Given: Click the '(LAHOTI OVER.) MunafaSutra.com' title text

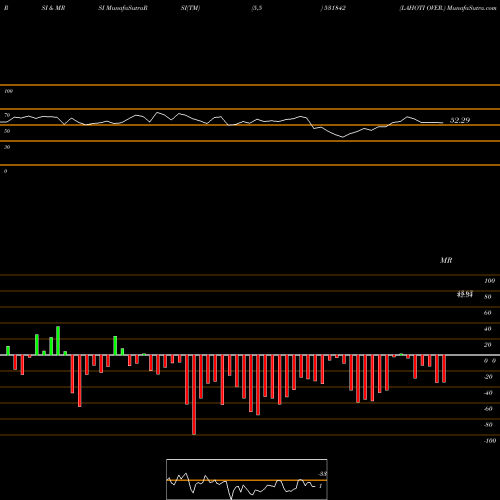Looking at the screenshot, I should click(x=448, y=8).
